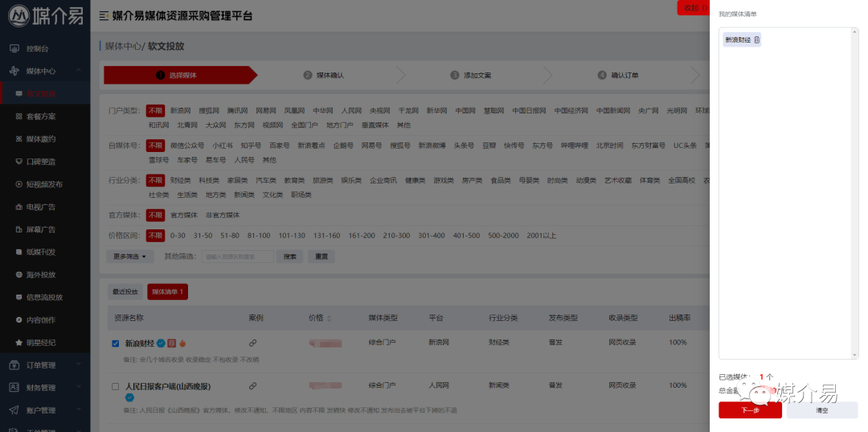Click the case link icon for 人民日报客户端
The height and width of the screenshot is (432, 868).
[253, 386]
